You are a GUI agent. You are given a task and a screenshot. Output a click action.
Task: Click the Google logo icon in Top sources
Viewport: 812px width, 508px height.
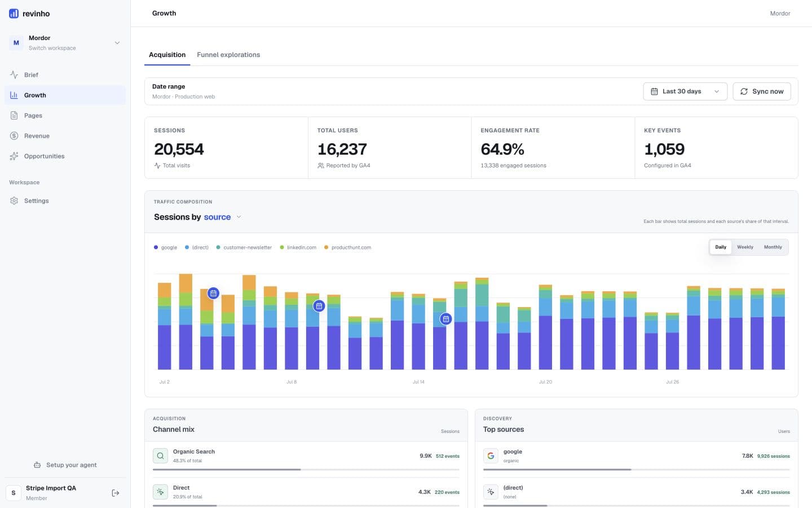coord(491,456)
